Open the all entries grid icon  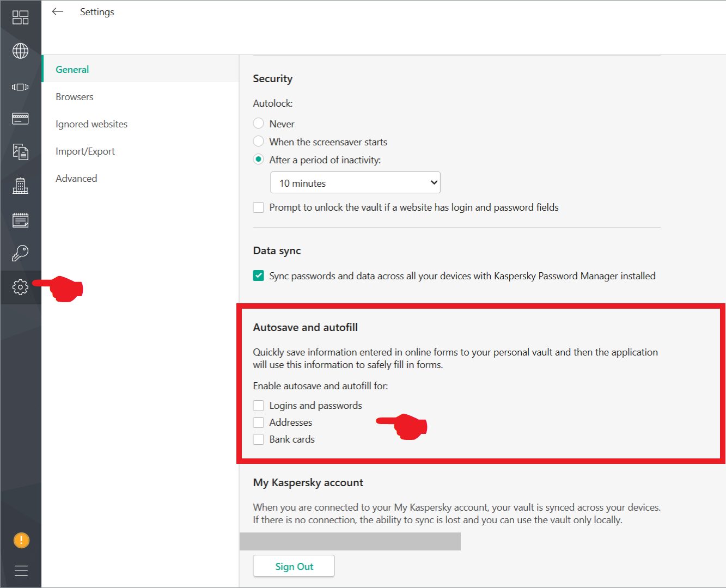coord(20,17)
